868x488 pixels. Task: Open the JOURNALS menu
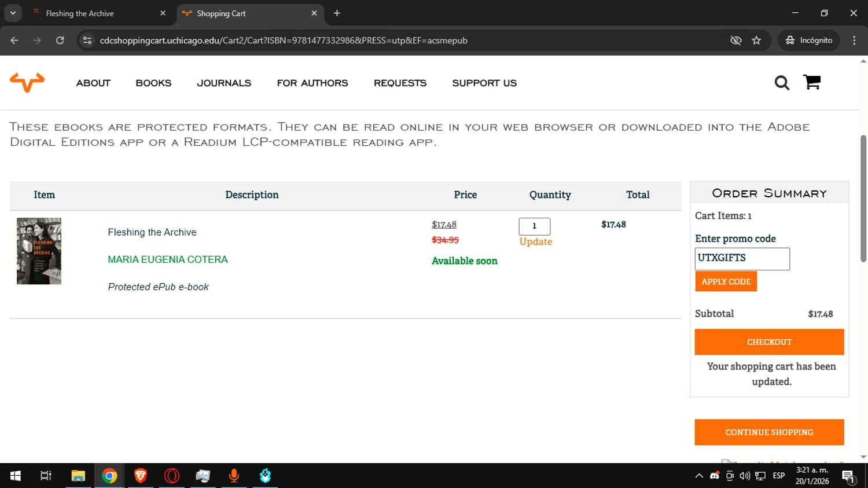click(224, 83)
